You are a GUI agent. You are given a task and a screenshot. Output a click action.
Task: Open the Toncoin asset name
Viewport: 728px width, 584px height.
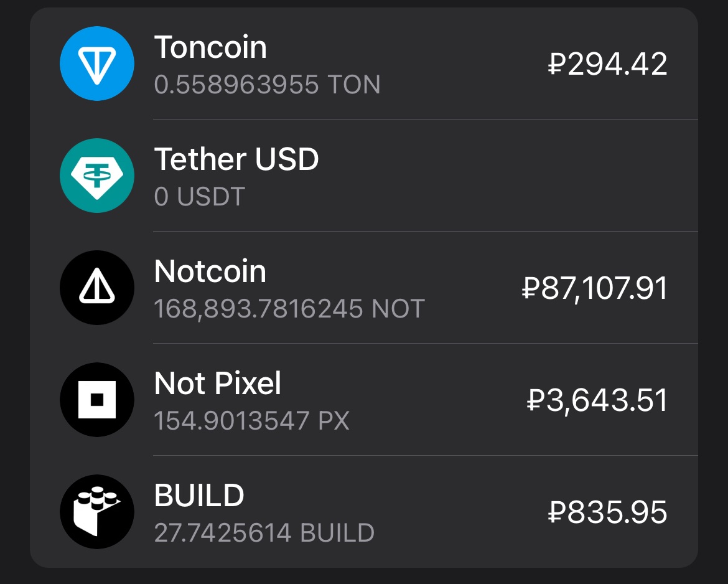(210, 47)
